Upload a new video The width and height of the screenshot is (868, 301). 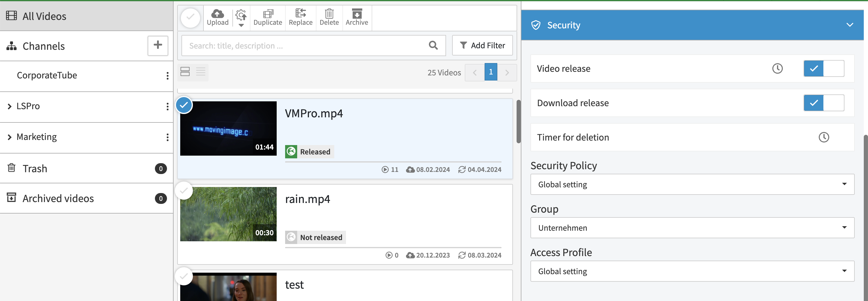click(218, 17)
